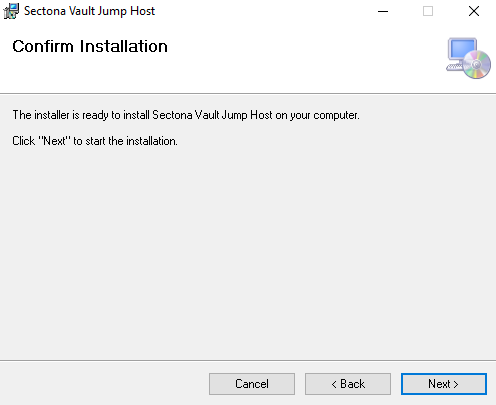Click the Confirm Installation heading
This screenshot has width=496, height=405.
90,46
